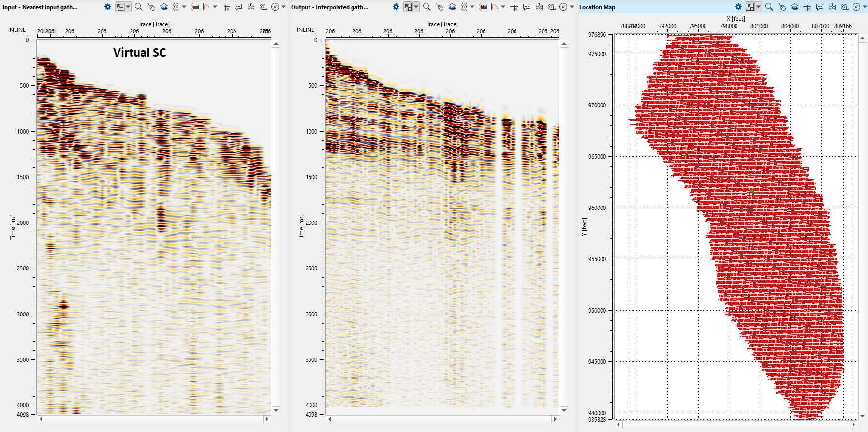Toggle mouse pan mode in Location Map
This screenshot has height=432, width=868.
click(x=782, y=7)
